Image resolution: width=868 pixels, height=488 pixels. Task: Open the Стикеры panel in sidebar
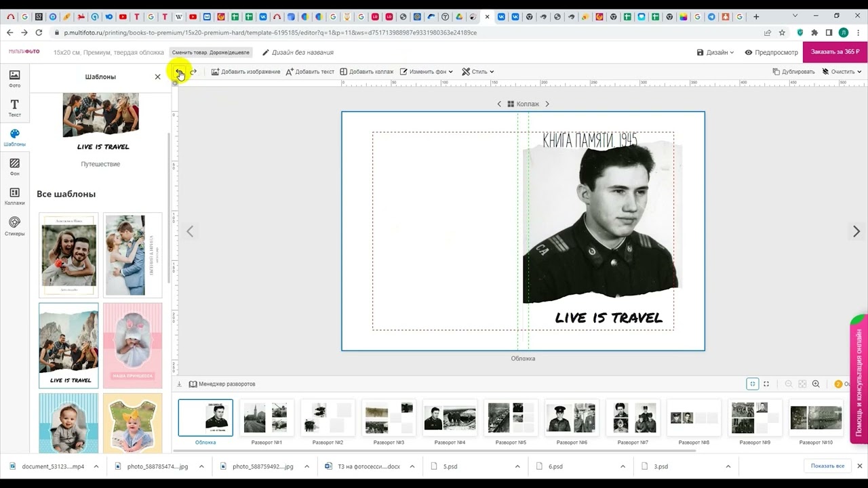[14, 226]
